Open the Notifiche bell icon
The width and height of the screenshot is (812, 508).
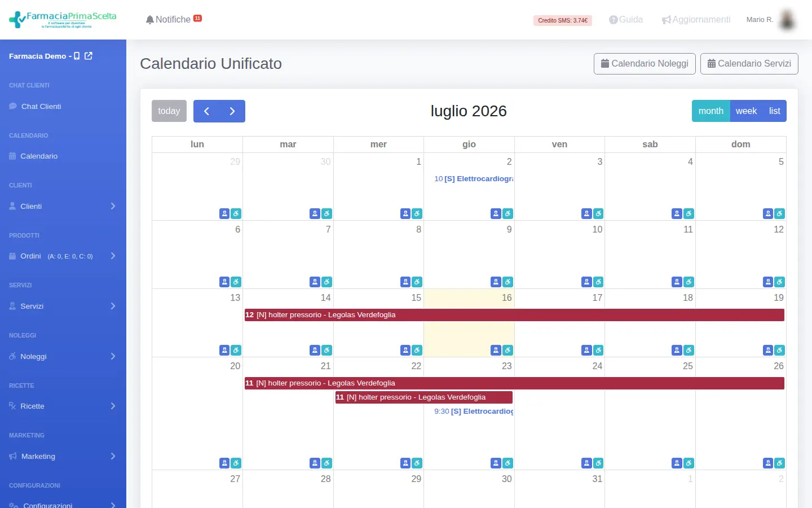tap(149, 20)
